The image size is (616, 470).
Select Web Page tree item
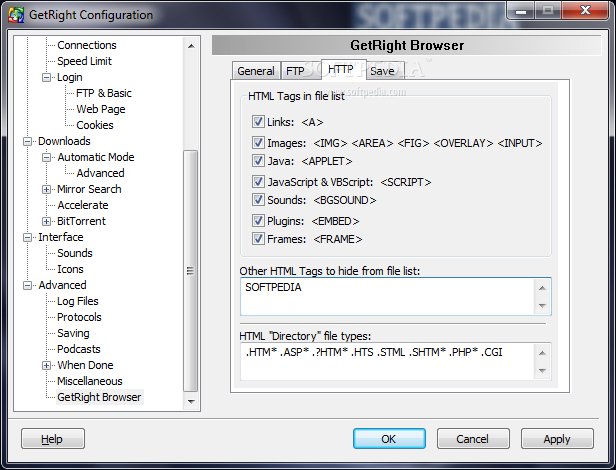(x=101, y=109)
